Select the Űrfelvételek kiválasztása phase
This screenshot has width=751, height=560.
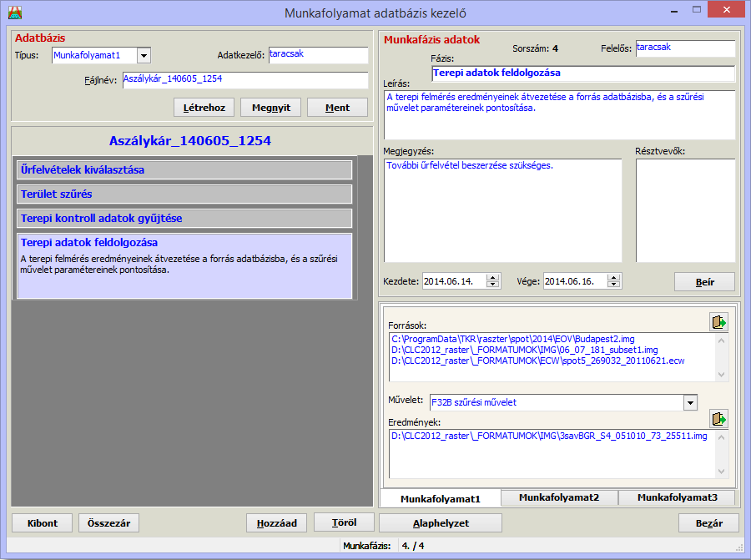tap(184, 169)
